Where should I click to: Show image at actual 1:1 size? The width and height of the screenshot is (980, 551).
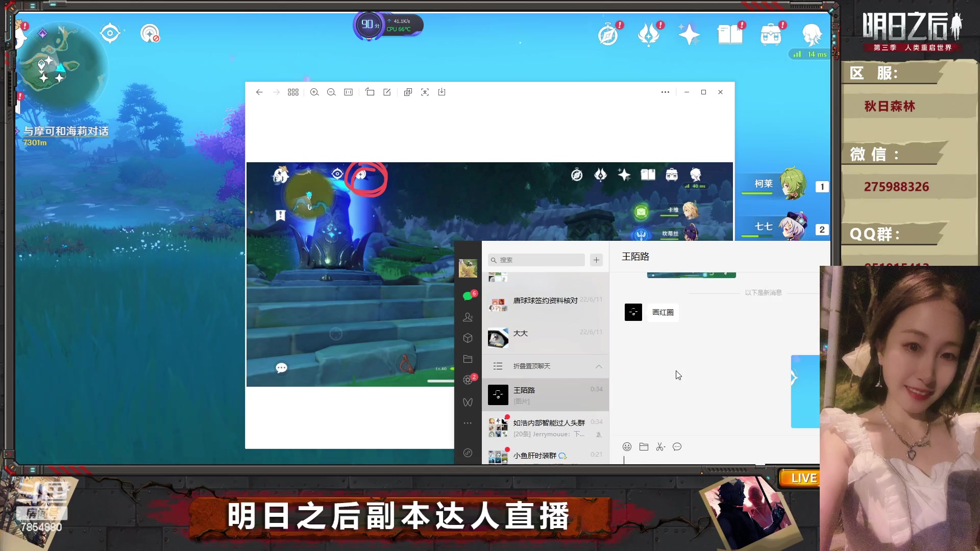point(348,92)
